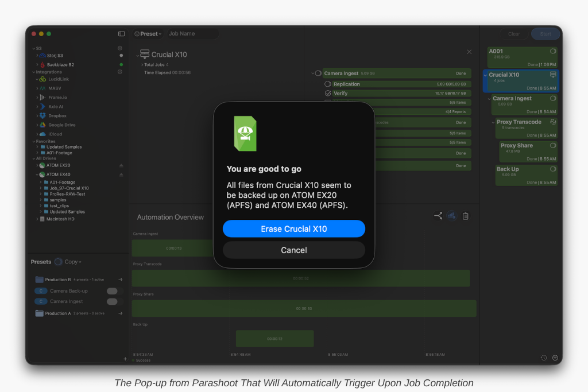588x392 pixels.
Task: Toggle the sidebar panel icon
Action: (121, 34)
